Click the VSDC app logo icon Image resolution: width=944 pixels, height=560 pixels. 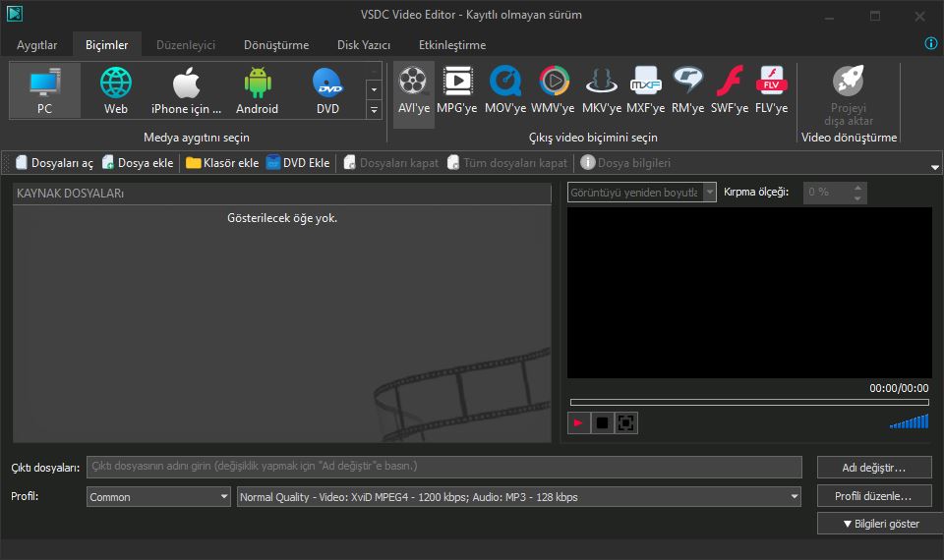15,14
